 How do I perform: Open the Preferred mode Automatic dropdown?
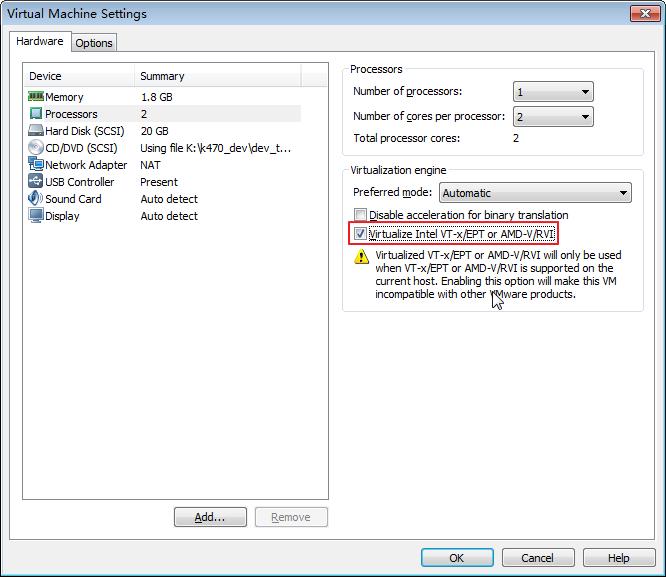(x=535, y=193)
